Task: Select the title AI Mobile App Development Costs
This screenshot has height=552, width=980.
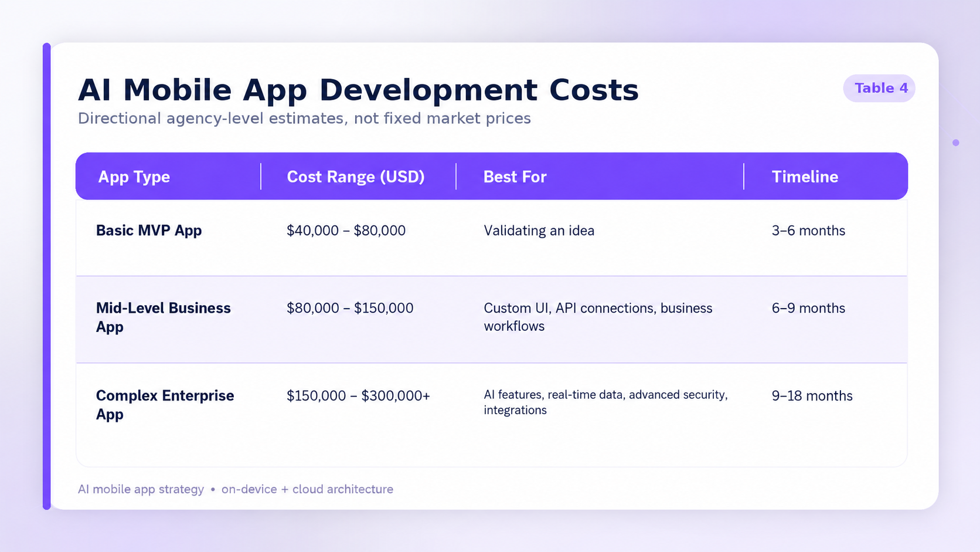Action: tap(358, 90)
